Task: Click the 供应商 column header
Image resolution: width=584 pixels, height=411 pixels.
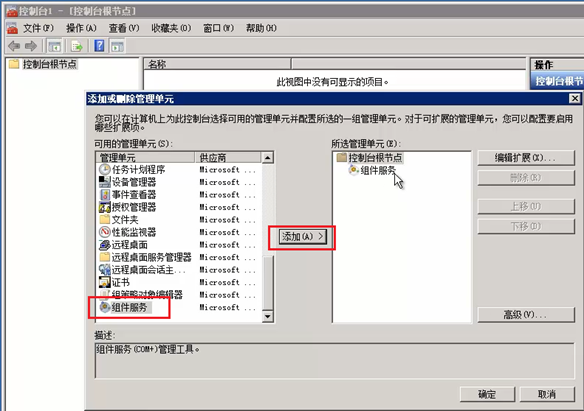Action: tap(228, 157)
